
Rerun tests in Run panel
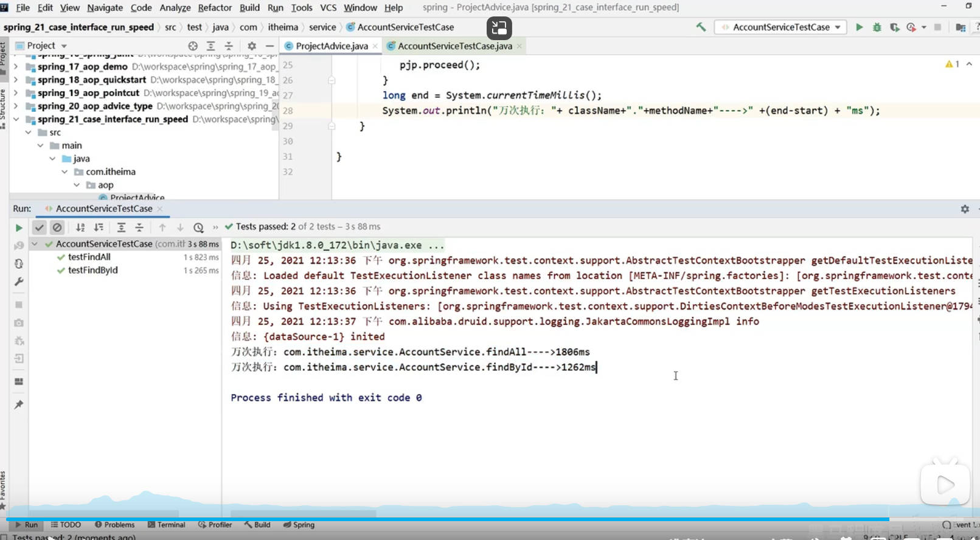click(19, 227)
